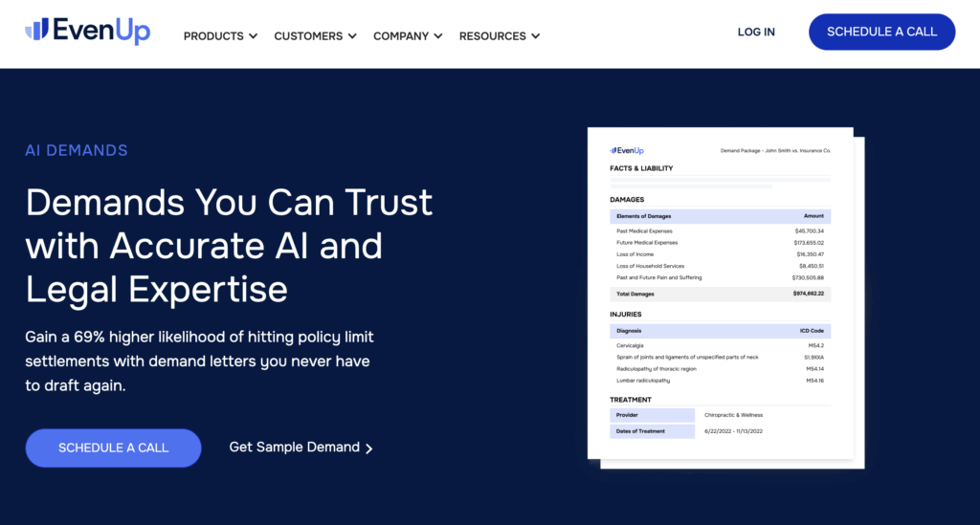The image size is (980, 525).
Task: Click the LOG IN link
Action: 756,32
